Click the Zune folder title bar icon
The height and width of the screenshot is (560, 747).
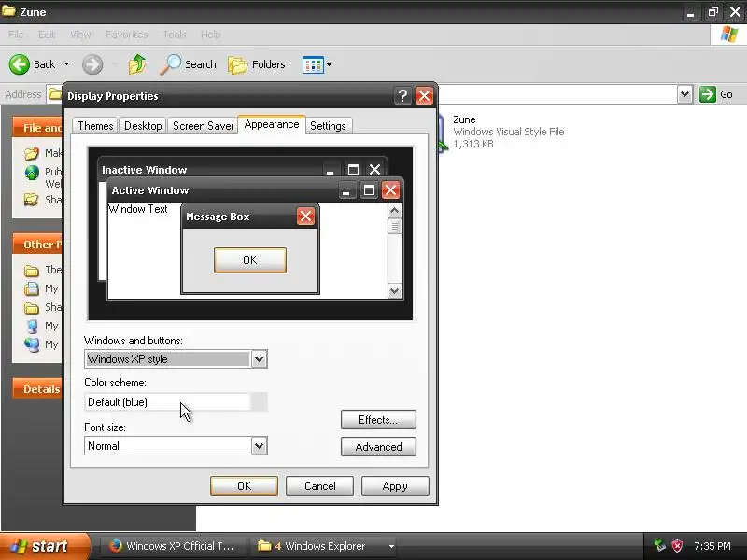click(8, 11)
